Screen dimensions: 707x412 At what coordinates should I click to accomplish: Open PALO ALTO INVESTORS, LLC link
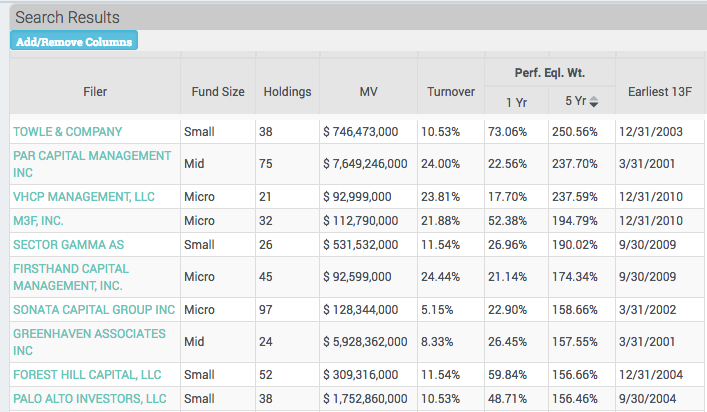(89, 398)
